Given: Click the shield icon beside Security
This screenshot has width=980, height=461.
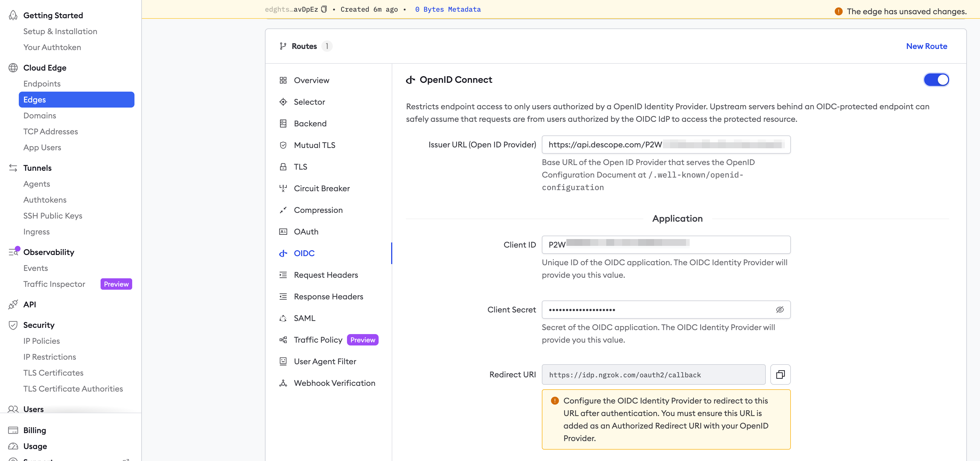Looking at the screenshot, I should (x=13, y=325).
